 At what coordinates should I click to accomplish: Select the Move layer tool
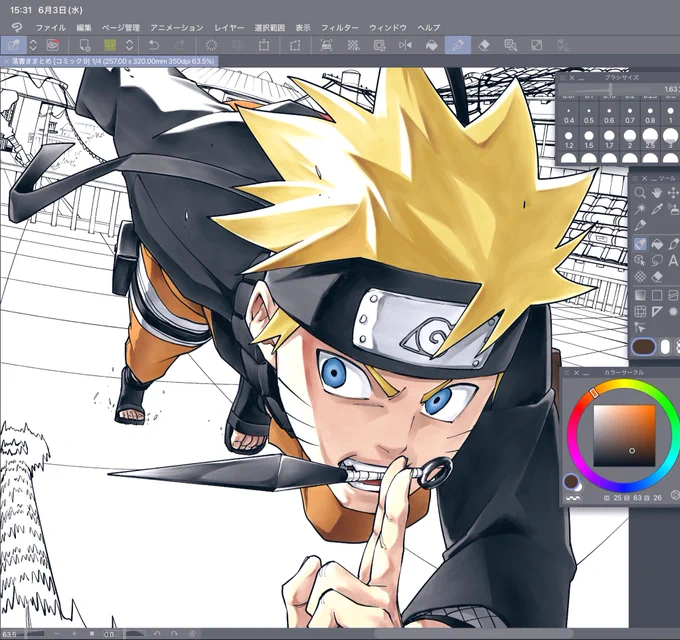tap(673, 193)
